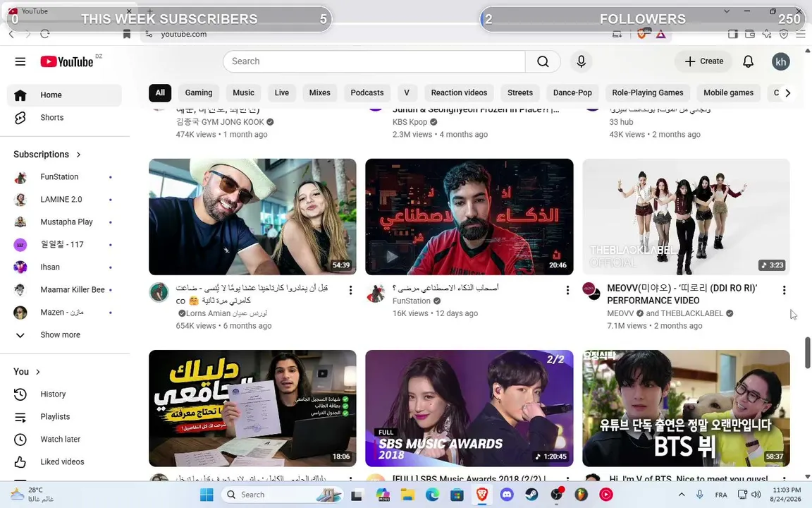
Task: Bookmark this page in browser
Action: click(127, 34)
